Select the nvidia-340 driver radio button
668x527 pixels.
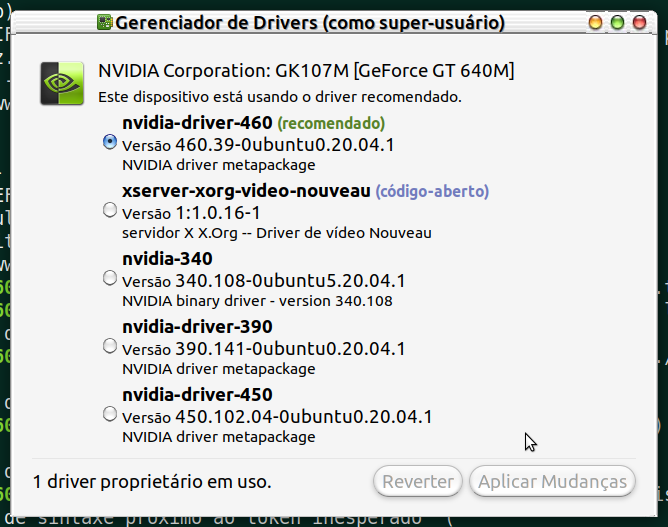110,278
